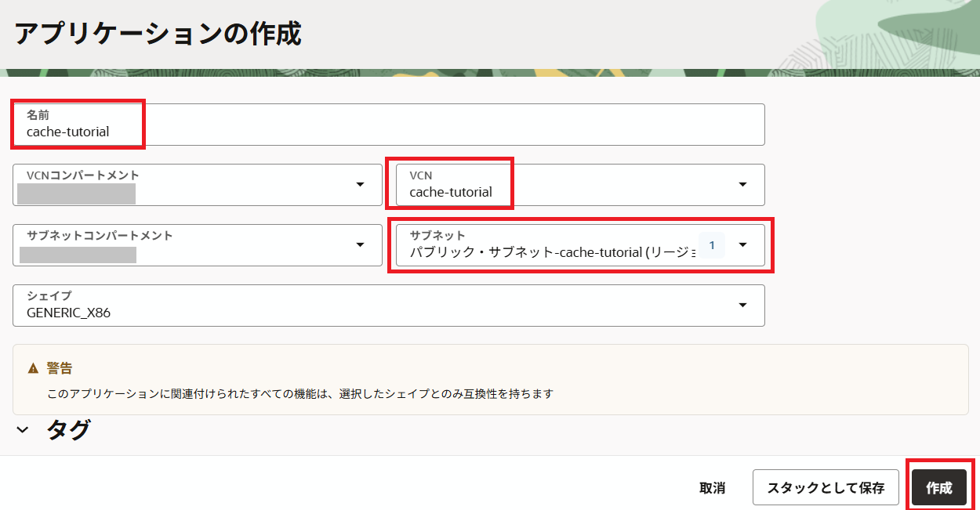The width and height of the screenshot is (980, 510).
Task: Click the タグ section heading
Action: click(x=68, y=430)
